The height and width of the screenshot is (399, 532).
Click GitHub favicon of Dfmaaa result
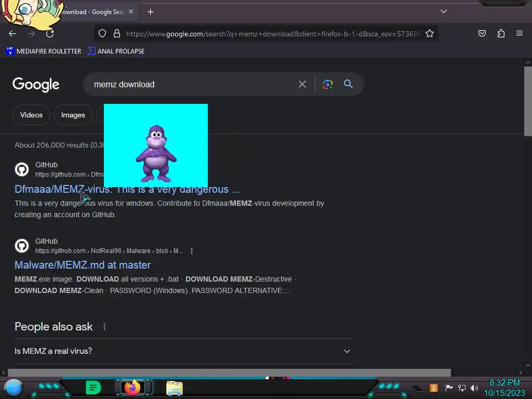coord(22,169)
